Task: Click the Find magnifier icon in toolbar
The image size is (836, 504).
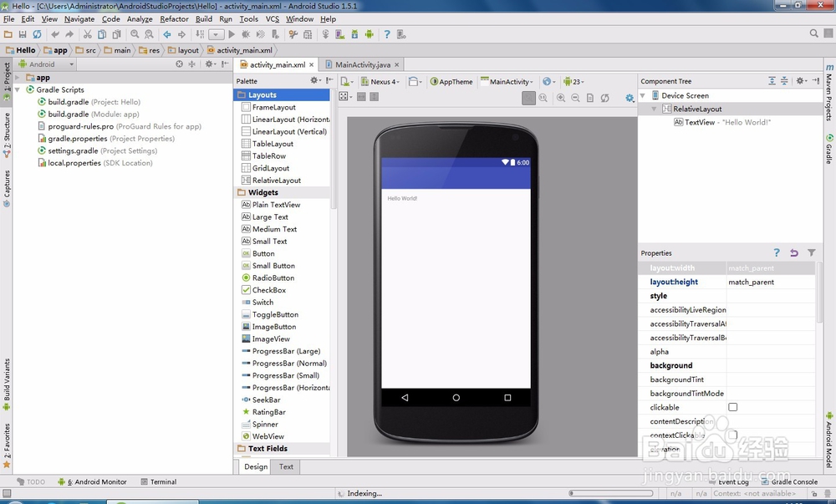Action: (x=135, y=34)
